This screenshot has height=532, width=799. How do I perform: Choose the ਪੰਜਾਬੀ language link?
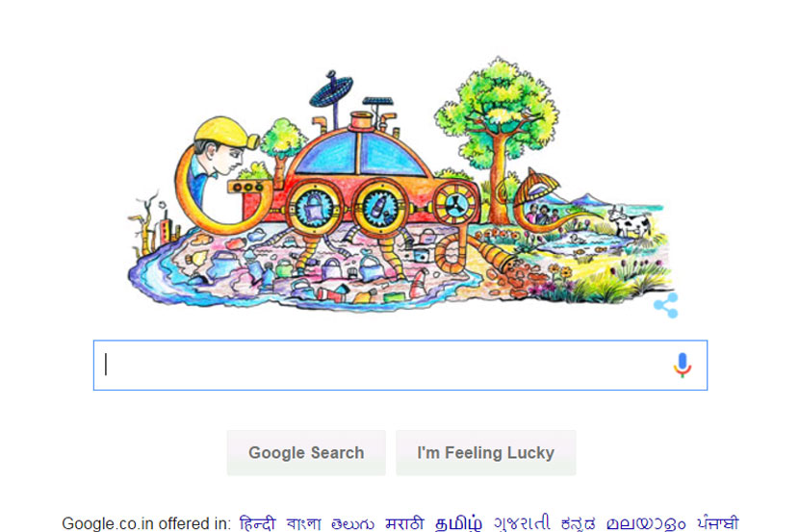[x=717, y=523]
